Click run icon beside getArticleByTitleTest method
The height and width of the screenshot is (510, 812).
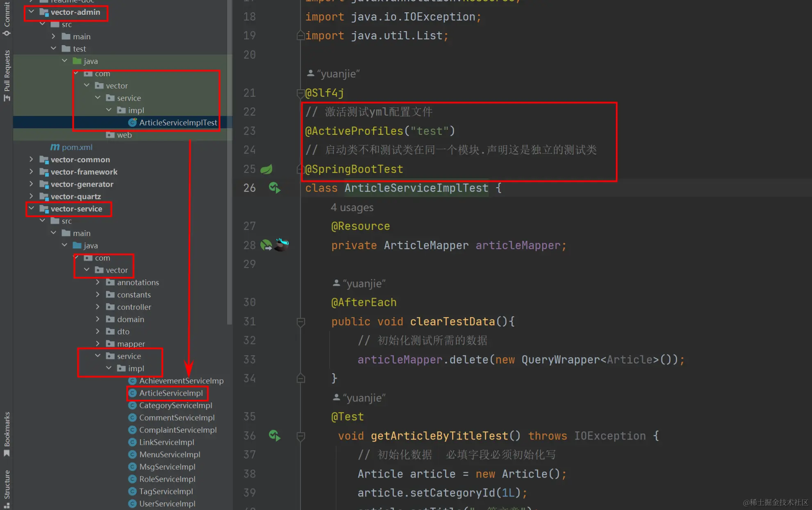tap(274, 435)
